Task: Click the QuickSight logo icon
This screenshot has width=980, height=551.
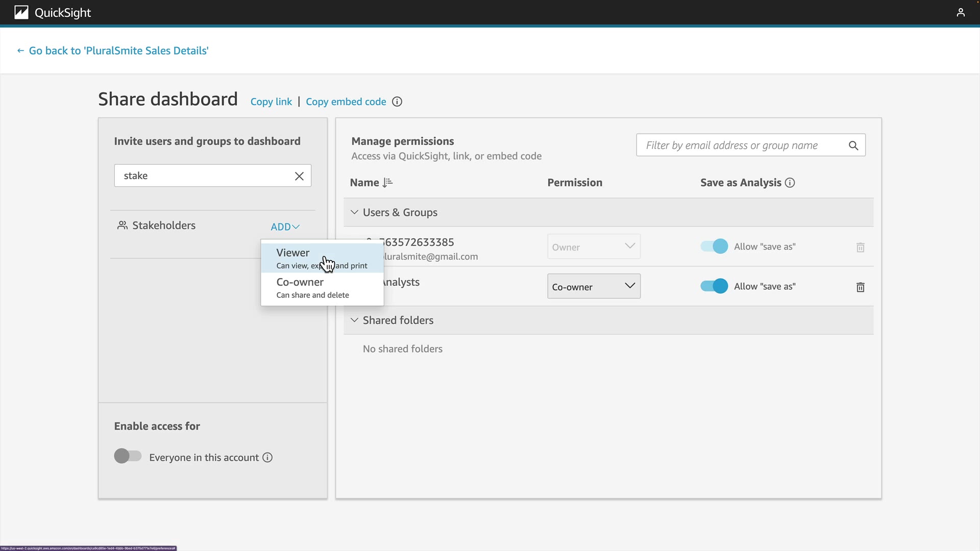Action: 21,12
